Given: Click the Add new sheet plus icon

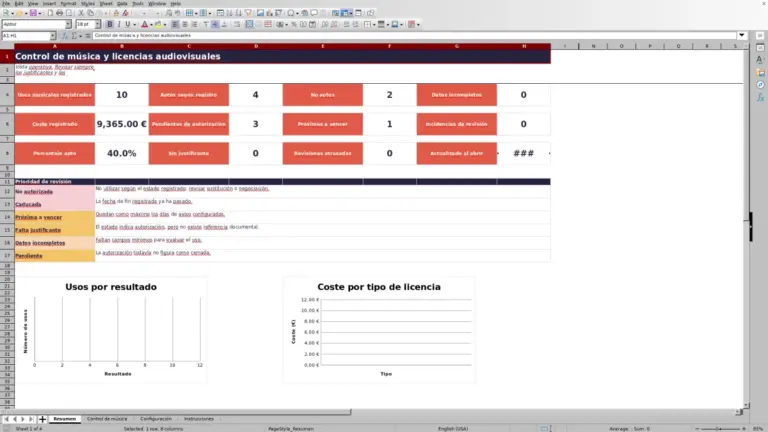Looking at the screenshot, I should pyautogui.click(x=42, y=419).
